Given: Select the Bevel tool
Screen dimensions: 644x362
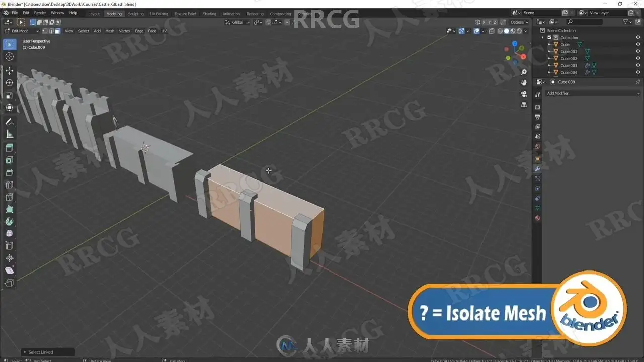Looking at the screenshot, I should pos(9,172).
